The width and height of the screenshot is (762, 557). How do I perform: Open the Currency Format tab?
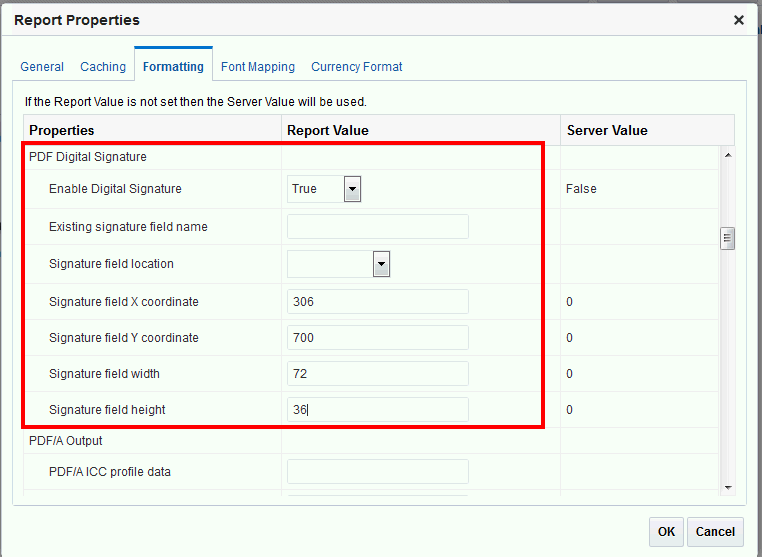pyautogui.click(x=357, y=67)
